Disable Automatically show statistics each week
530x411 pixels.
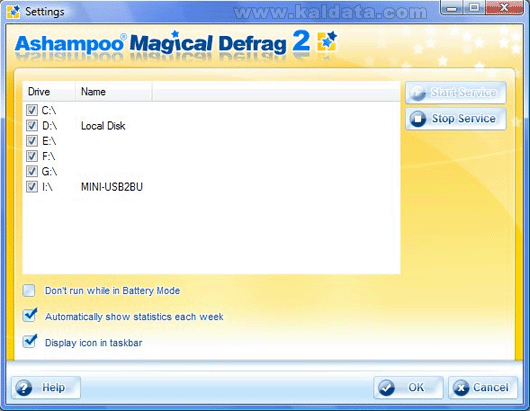click(x=30, y=315)
